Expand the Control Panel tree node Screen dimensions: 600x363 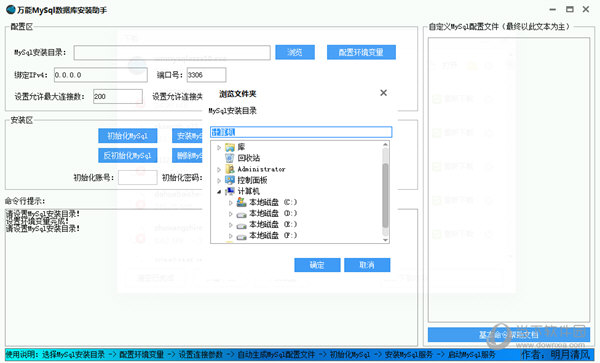coord(219,180)
